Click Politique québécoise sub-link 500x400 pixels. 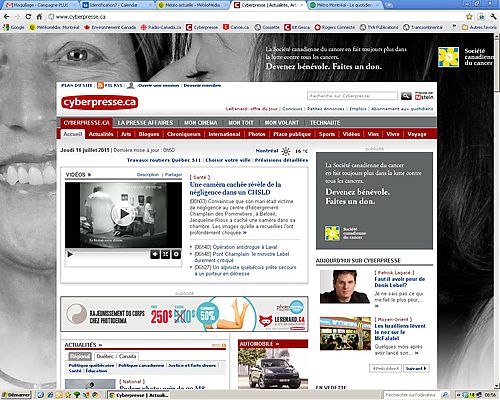[x=91, y=365]
